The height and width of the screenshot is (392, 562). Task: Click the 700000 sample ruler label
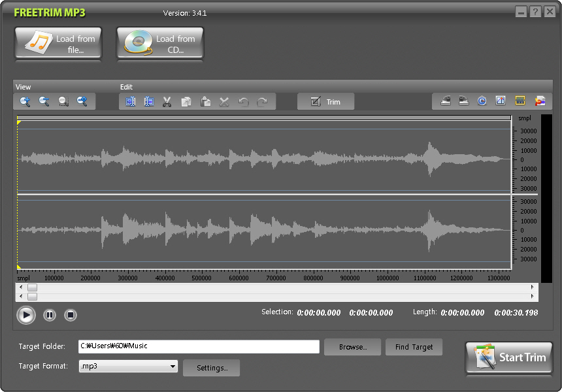pyautogui.click(x=276, y=278)
